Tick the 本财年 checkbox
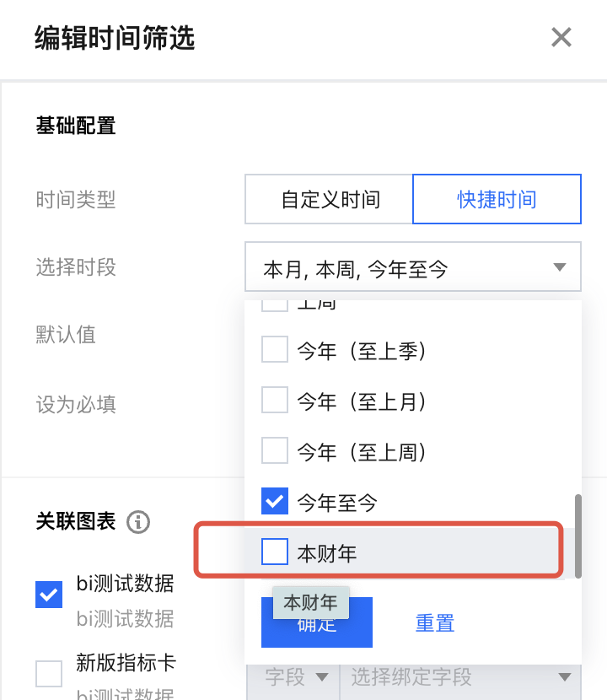Viewport: 607px width, 700px height. [275, 552]
